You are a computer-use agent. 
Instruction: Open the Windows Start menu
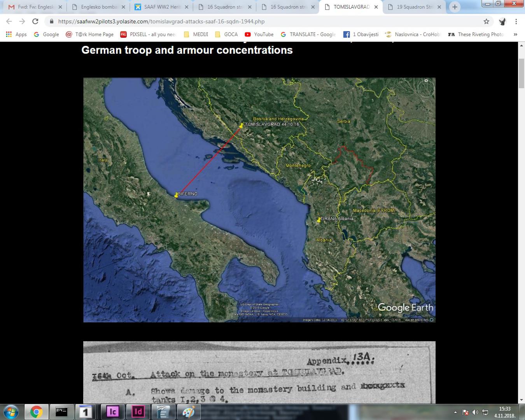point(11,411)
